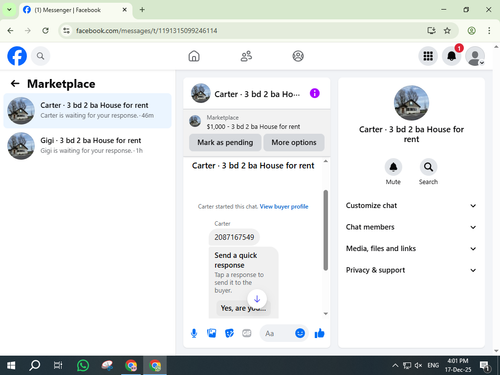
Task: Attach a photo file icon
Action: pos(212,333)
